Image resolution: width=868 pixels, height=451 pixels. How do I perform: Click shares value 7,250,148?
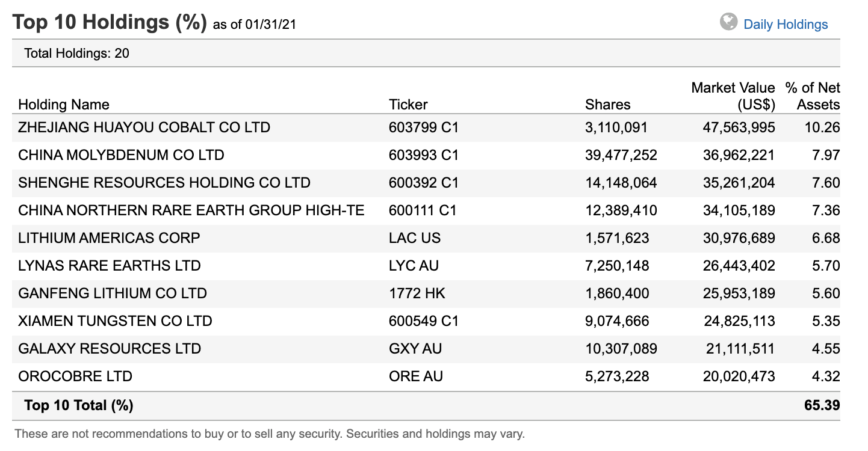tap(617, 266)
